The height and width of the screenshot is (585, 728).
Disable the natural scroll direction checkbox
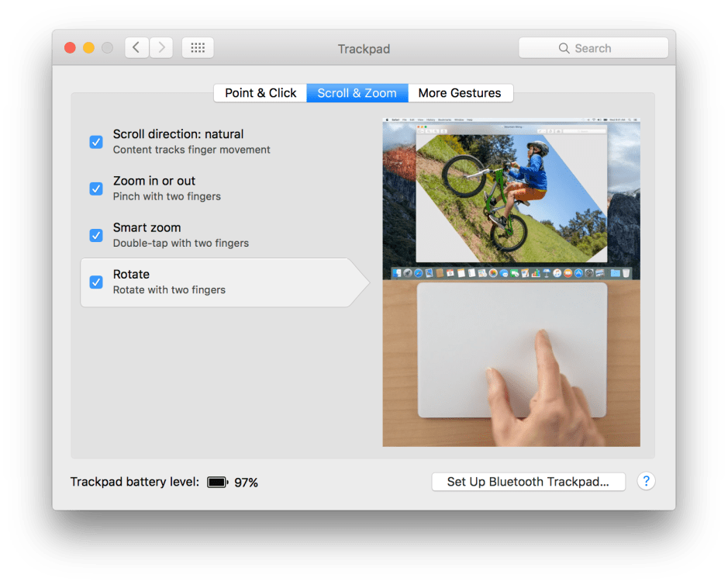[x=96, y=142]
